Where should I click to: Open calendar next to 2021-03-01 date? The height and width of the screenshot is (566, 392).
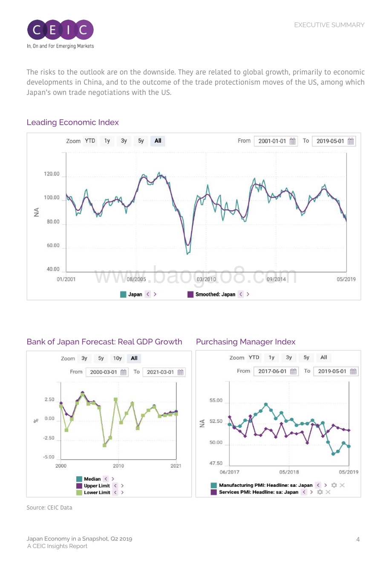(181, 372)
